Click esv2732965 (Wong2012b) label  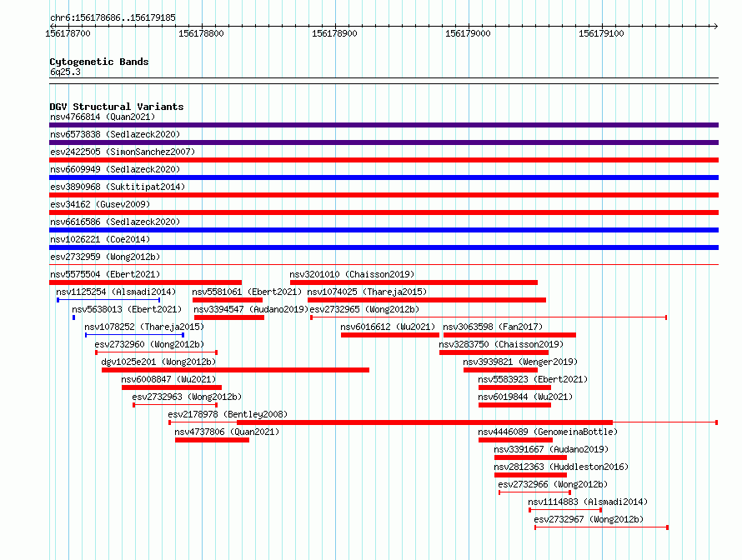click(x=365, y=309)
